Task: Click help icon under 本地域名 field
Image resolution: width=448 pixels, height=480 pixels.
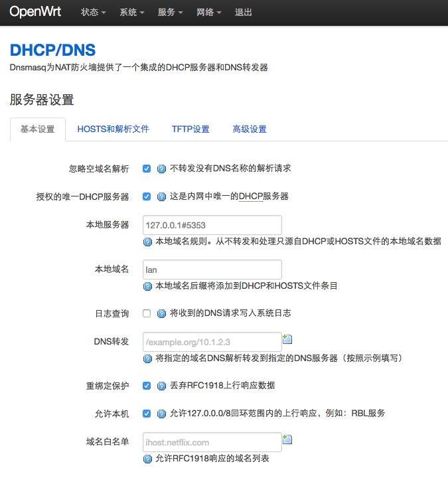Action: [x=147, y=286]
